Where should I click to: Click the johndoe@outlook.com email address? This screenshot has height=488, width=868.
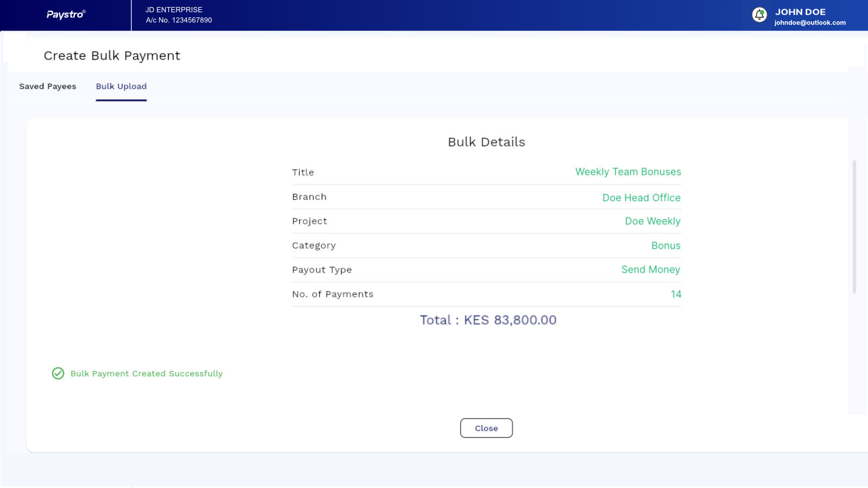click(x=809, y=23)
